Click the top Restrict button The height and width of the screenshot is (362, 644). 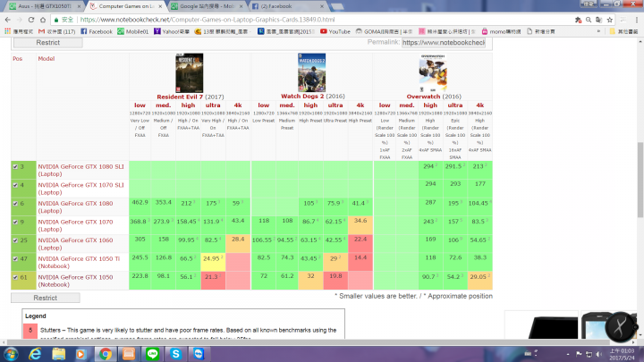pos(48,43)
